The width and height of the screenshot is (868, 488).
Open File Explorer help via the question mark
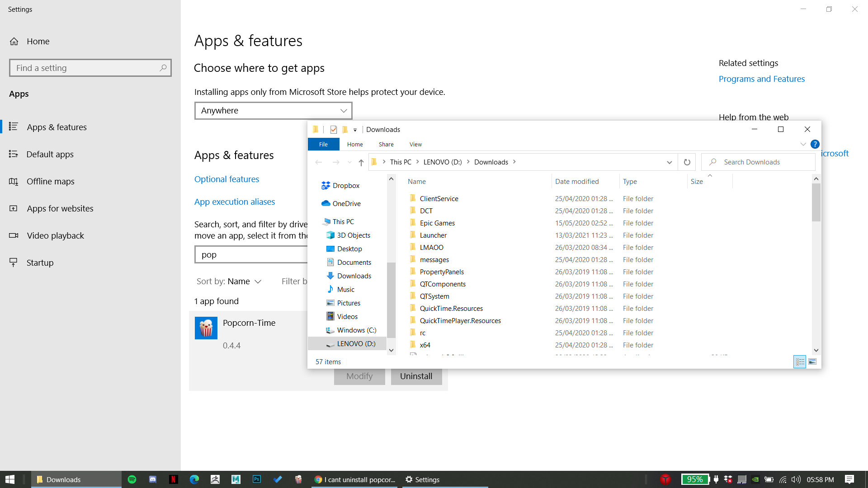pos(815,144)
